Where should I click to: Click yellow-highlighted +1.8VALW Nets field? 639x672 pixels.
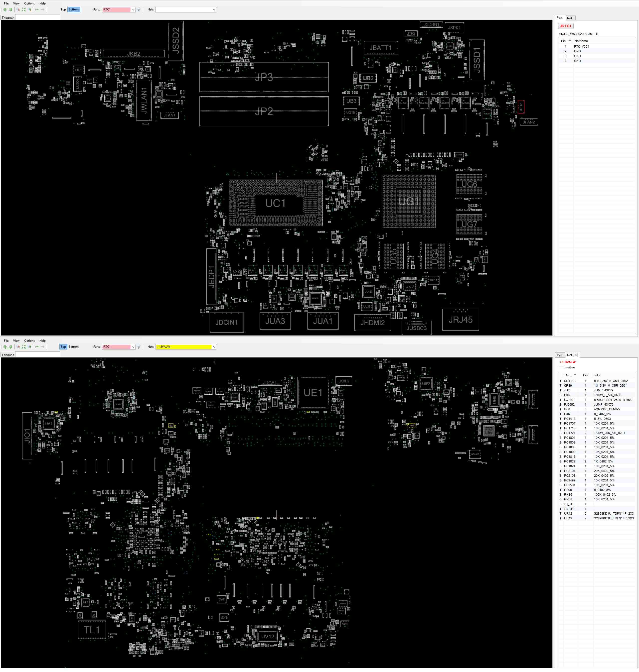pos(184,346)
